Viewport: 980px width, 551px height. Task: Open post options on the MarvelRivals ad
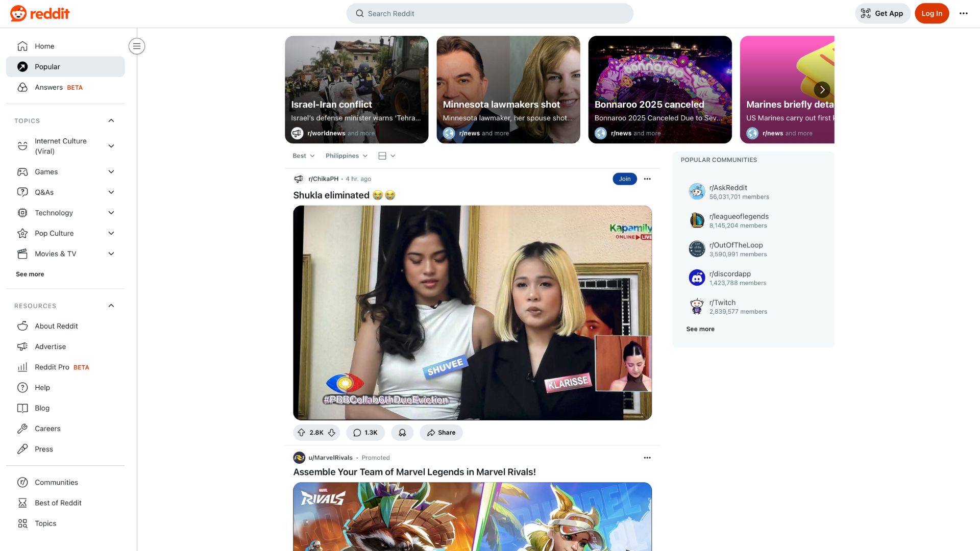pyautogui.click(x=647, y=458)
